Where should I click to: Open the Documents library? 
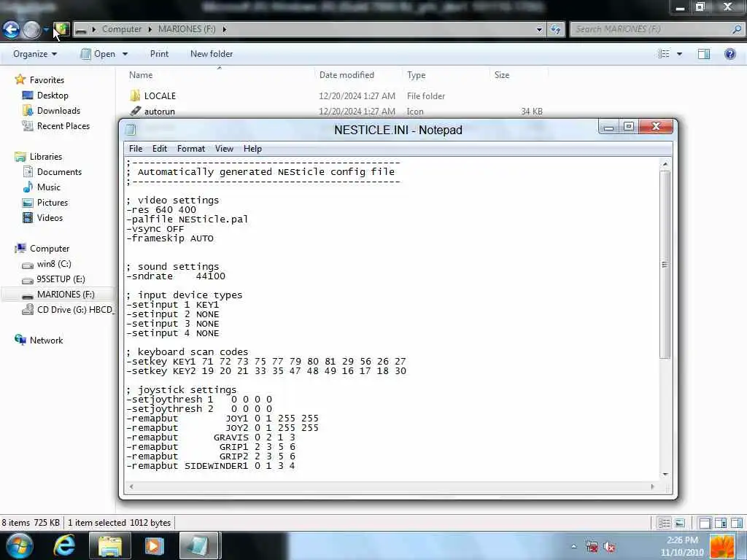coord(59,171)
